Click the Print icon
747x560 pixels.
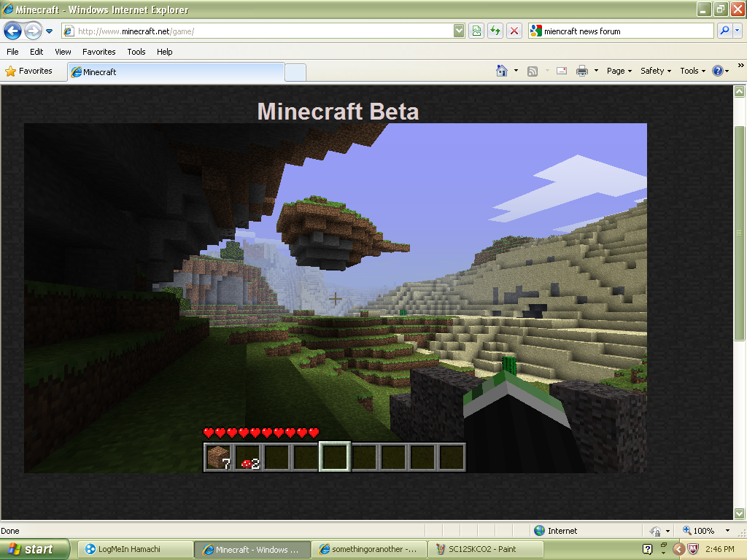click(582, 71)
